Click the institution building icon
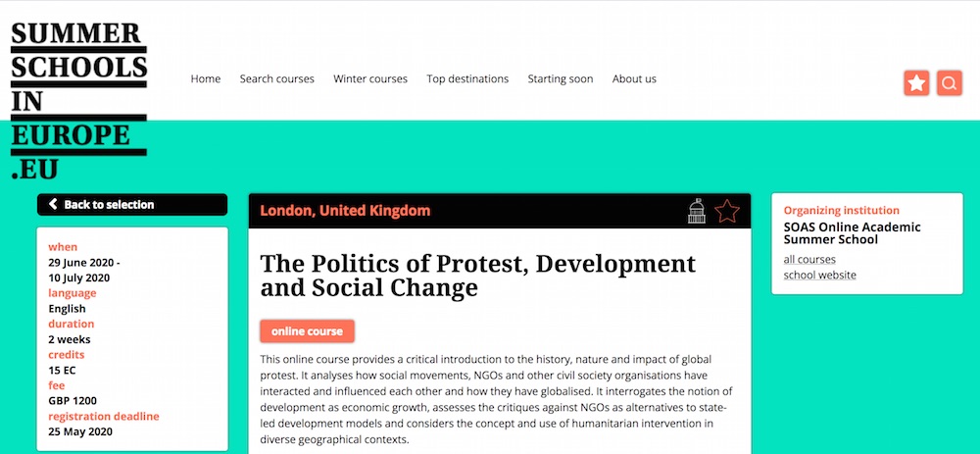The width and height of the screenshot is (980, 454). pyautogui.click(x=696, y=211)
